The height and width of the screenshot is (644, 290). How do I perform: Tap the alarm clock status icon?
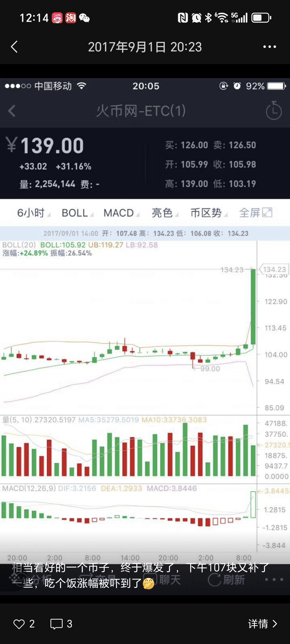point(196,18)
